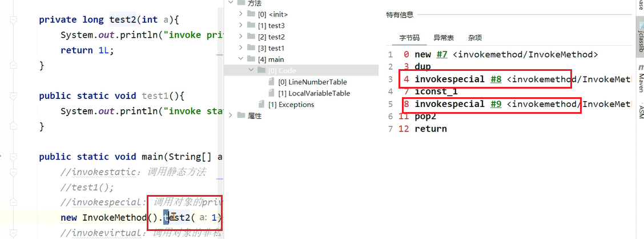Click the folder icon beside 方法
644x239 pixels.
[x=241, y=3]
